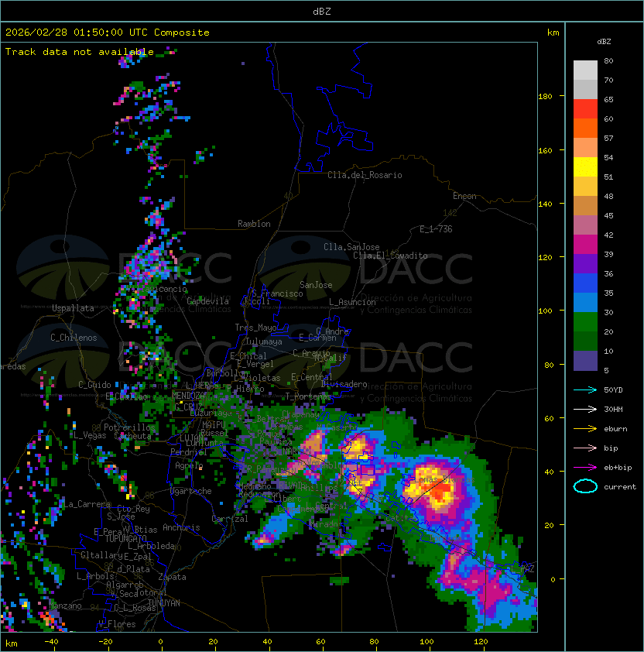This screenshot has height=652, width=644.
Task: Click the 'Clla.SanJose' place label
Action: click(351, 247)
